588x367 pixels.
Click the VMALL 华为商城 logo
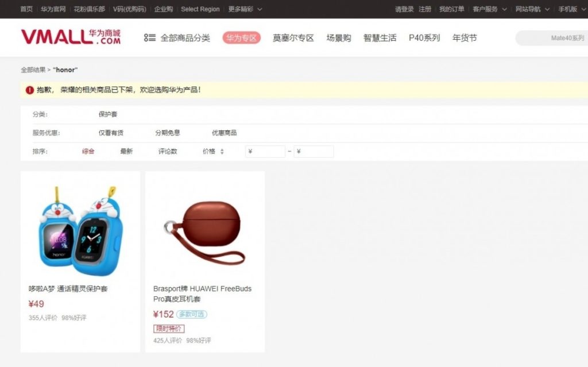[71, 37]
